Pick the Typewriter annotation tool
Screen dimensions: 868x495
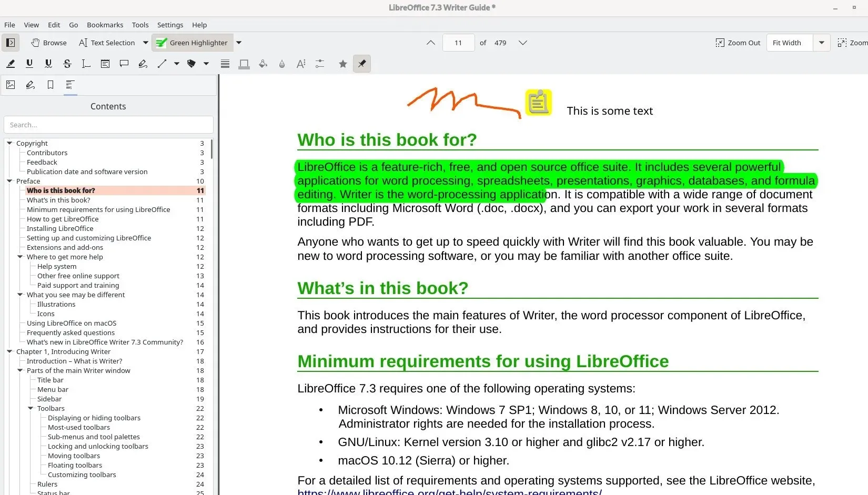coord(86,64)
